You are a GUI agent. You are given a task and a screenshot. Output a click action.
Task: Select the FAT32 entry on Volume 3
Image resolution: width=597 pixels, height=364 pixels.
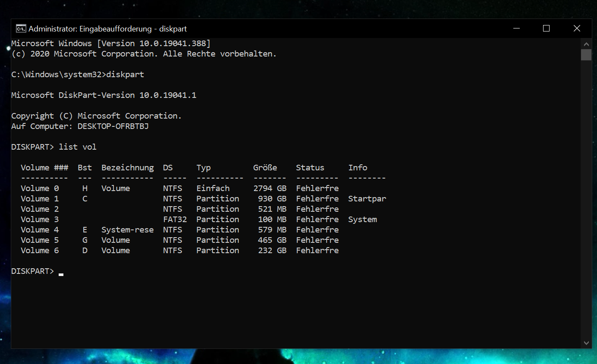(x=174, y=219)
